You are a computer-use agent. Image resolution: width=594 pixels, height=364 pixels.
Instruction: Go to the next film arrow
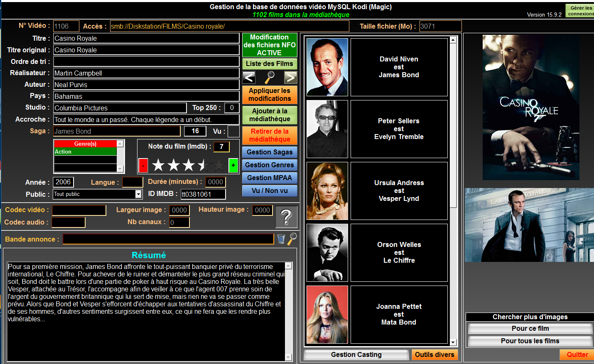tap(290, 77)
